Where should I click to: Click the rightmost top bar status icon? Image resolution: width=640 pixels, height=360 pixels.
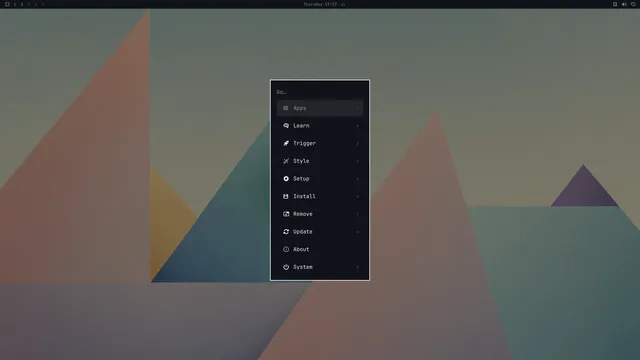tap(633, 4)
